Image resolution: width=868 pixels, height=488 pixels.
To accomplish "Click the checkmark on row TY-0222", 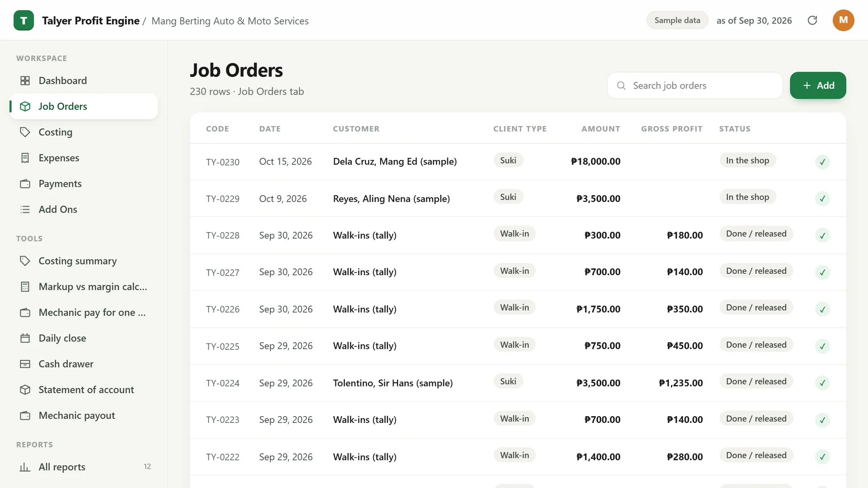I will coord(822,457).
